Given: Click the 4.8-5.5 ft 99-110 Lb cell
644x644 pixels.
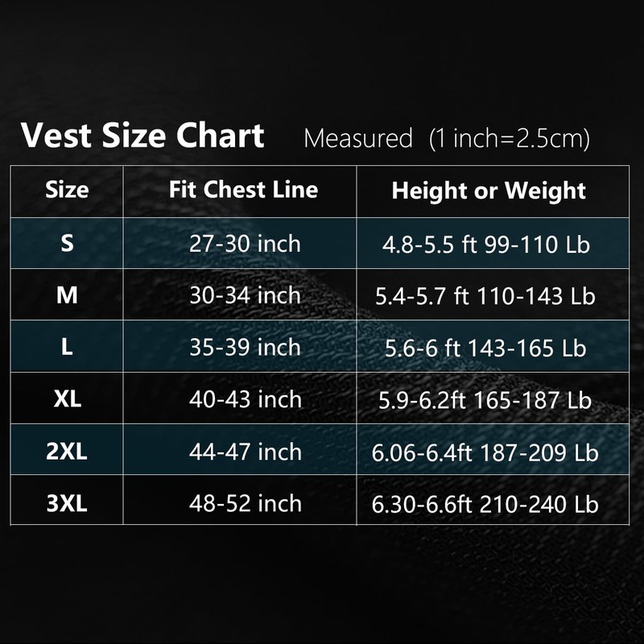Looking at the screenshot, I should click(x=485, y=244).
